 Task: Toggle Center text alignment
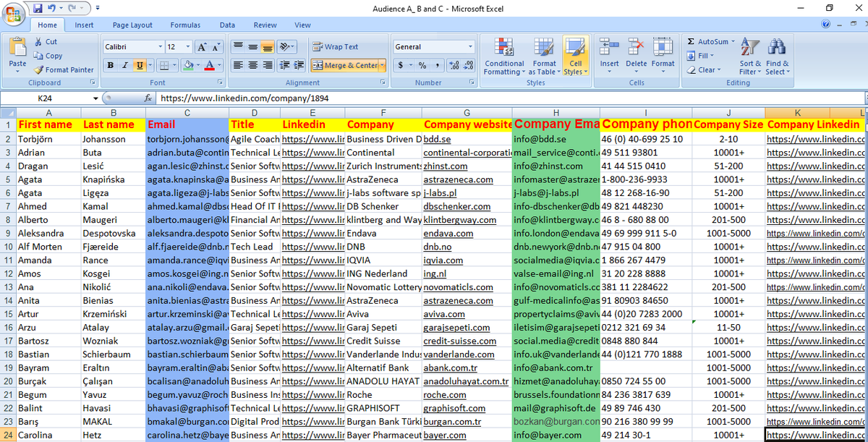tap(252, 65)
